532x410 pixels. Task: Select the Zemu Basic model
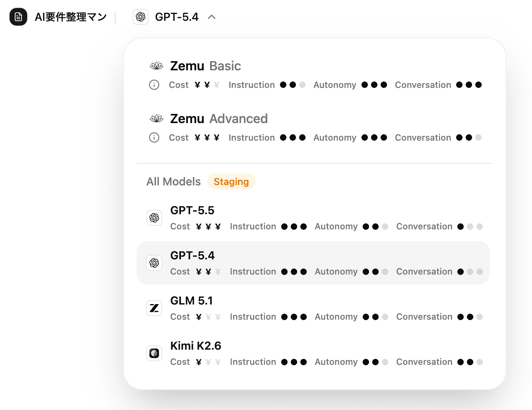(205, 66)
